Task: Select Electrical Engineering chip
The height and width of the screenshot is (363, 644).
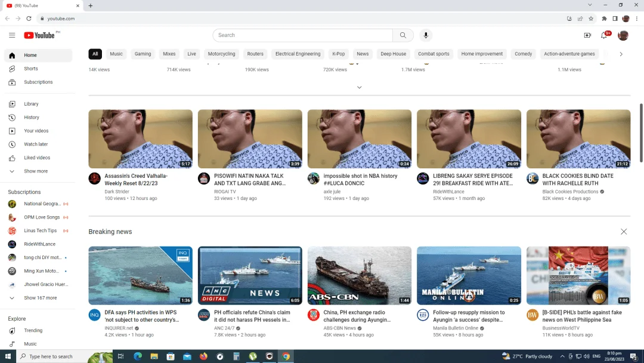Action: (298, 54)
